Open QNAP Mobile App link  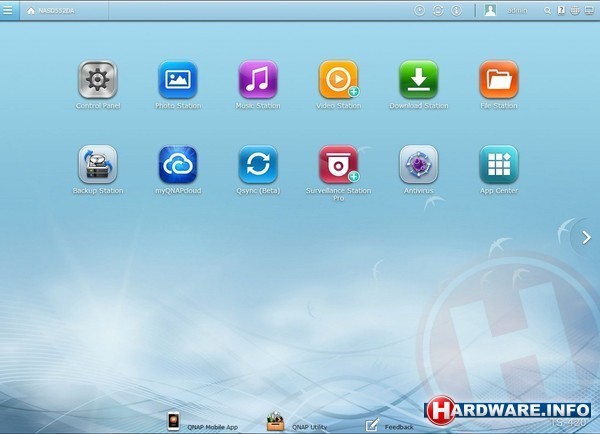coord(203,422)
